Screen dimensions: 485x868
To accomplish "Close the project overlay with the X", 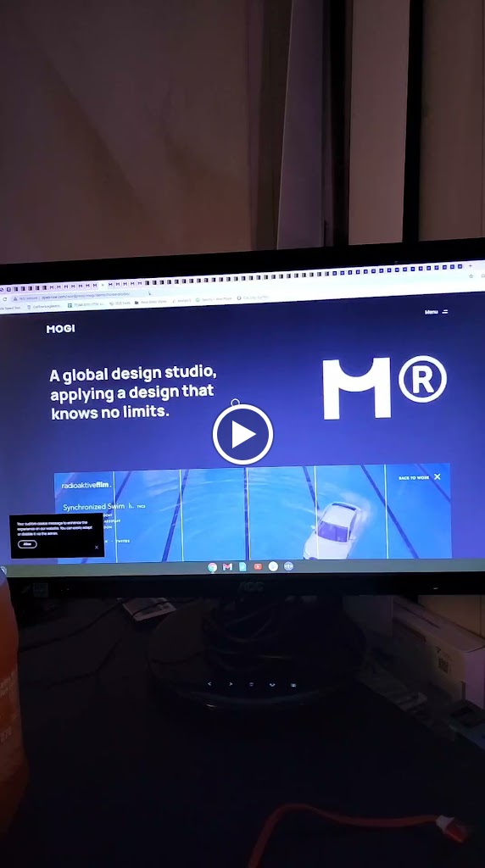I will coord(438,476).
